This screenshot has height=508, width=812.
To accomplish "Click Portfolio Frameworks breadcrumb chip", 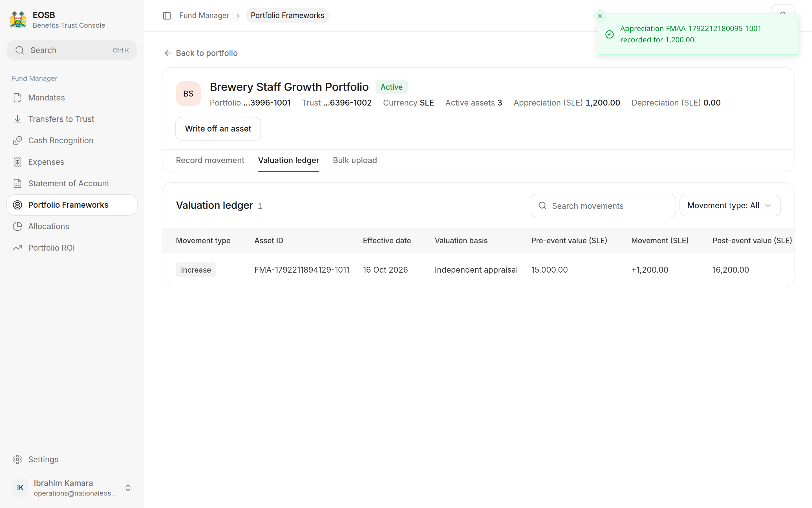I will (x=287, y=16).
